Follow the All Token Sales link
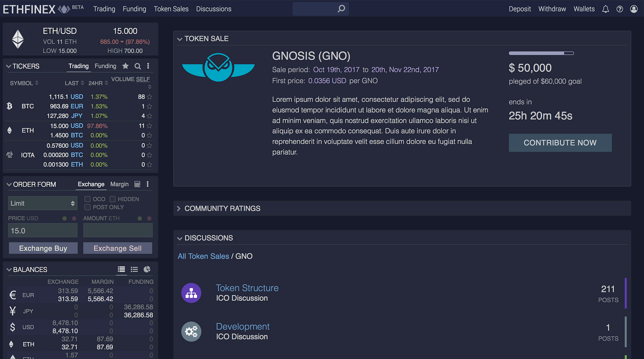 click(x=203, y=256)
